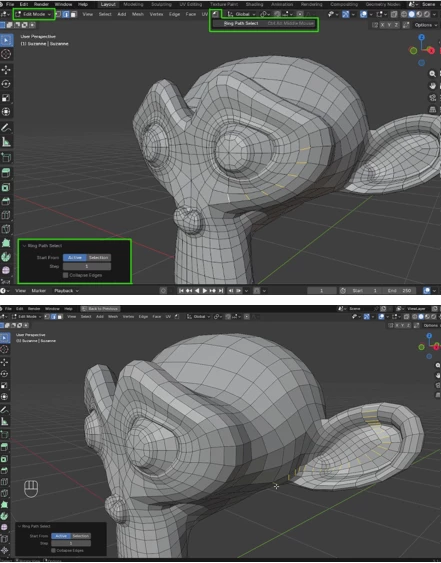The width and height of the screenshot is (441, 563).
Task: Click the pan hand gizmo in upper viewport
Action: [x=432, y=85]
